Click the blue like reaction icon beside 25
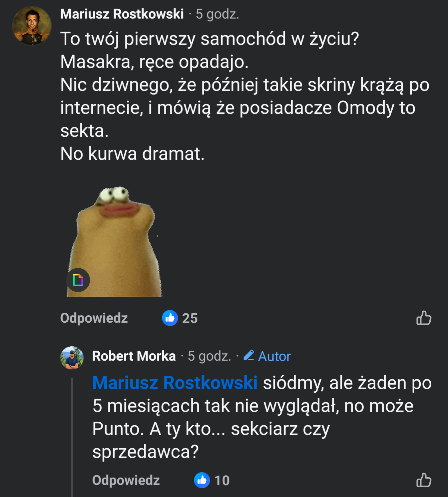The width and height of the screenshot is (448, 497). point(170,318)
